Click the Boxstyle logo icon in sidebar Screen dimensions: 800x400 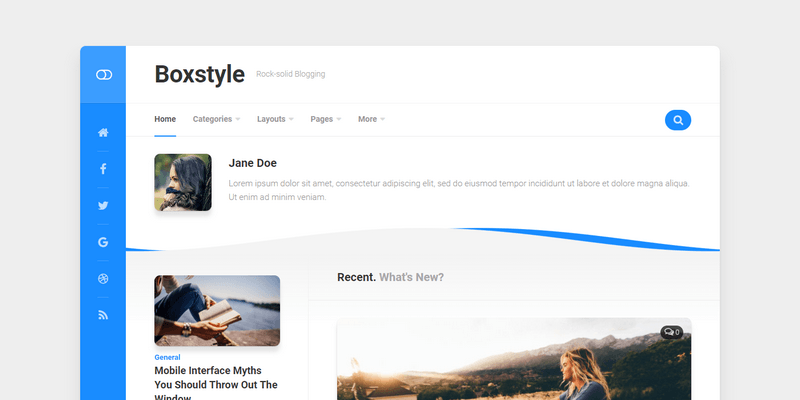pyautogui.click(x=103, y=75)
